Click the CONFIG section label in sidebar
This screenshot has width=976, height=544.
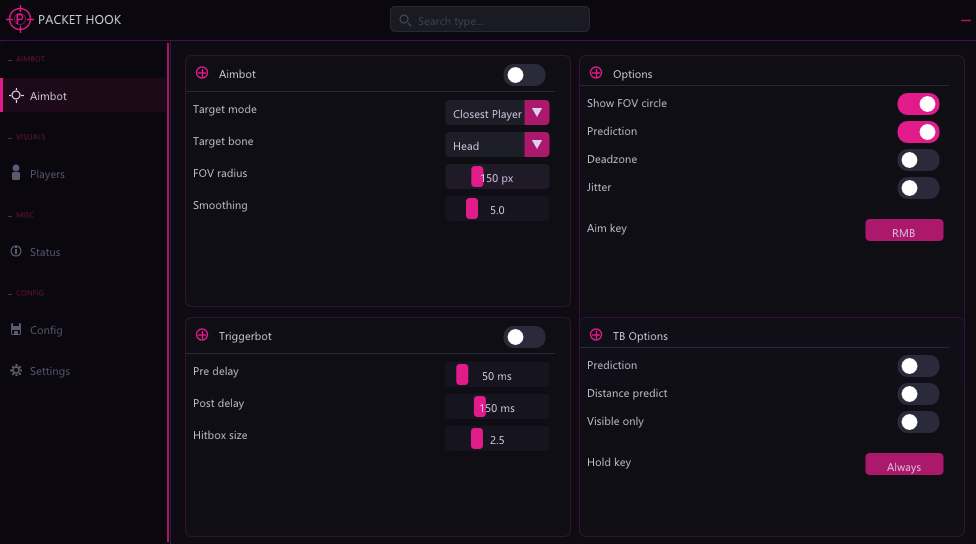(x=30, y=293)
